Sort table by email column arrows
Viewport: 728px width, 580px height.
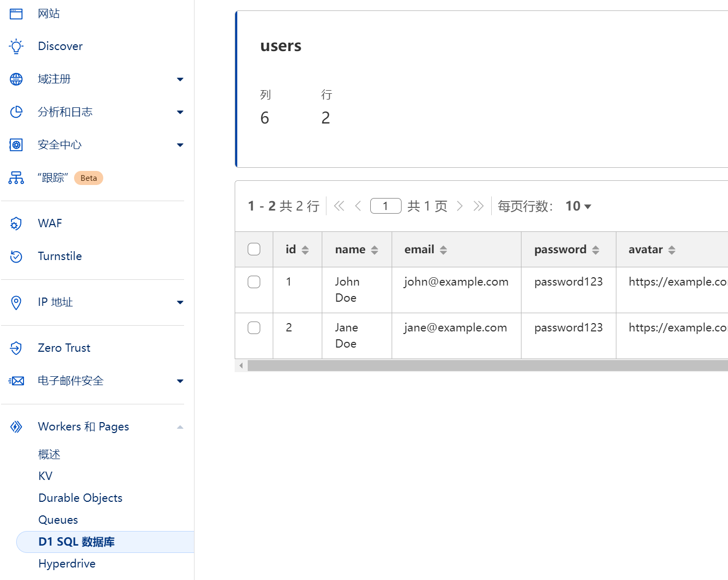pyautogui.click(x=443, y=250)
